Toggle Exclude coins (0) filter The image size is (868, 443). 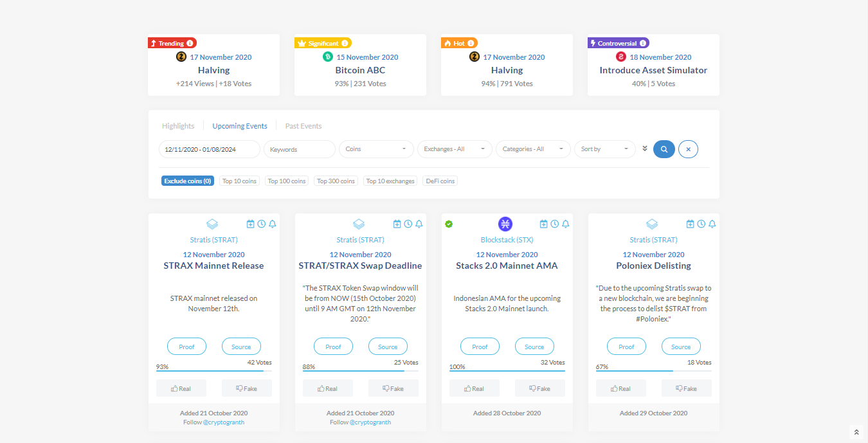tap(188, 181)
